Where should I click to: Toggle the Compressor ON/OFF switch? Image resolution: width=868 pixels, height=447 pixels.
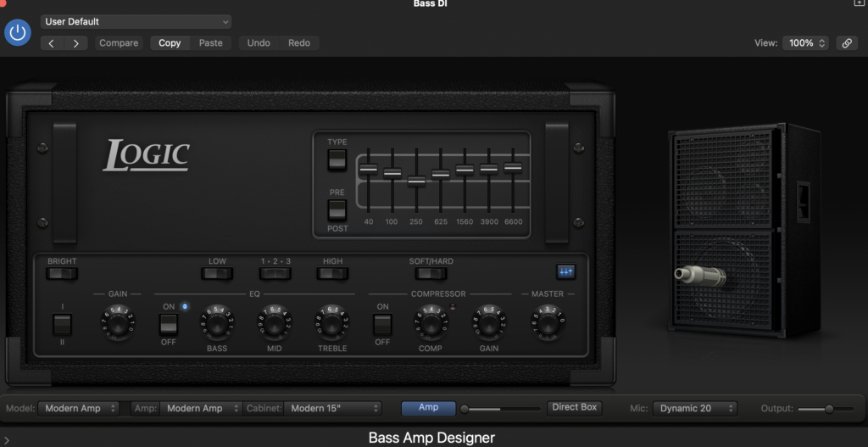[382, 323]
